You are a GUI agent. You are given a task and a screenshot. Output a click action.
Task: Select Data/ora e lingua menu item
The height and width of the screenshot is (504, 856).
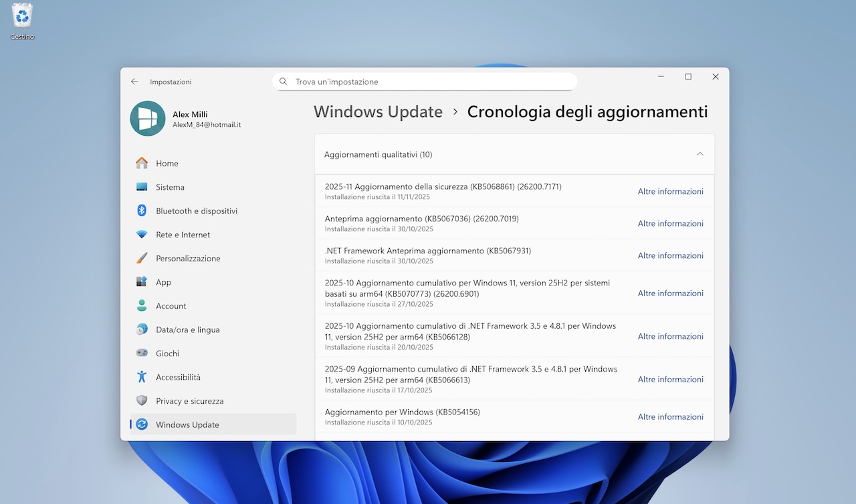coord(187,330)
